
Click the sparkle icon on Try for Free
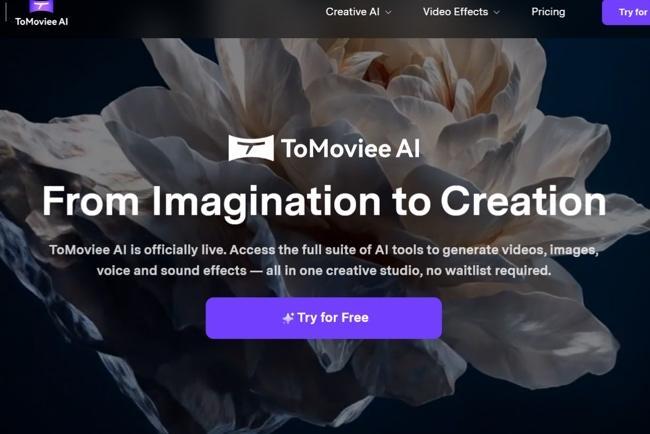pos(288,318)
